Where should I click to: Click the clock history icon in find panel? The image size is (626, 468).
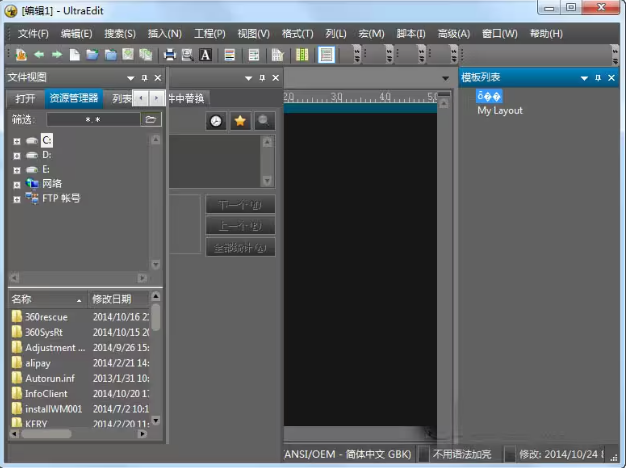(216, 121)
